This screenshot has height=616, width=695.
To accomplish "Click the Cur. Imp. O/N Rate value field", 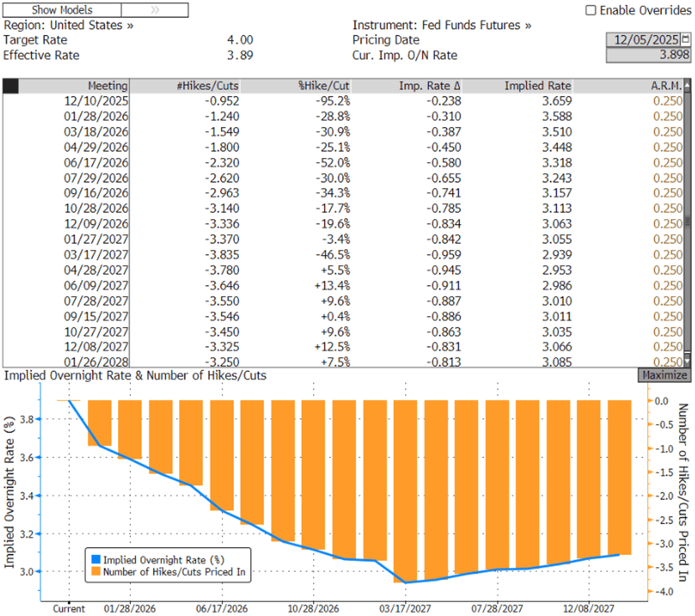I will 648,55.
